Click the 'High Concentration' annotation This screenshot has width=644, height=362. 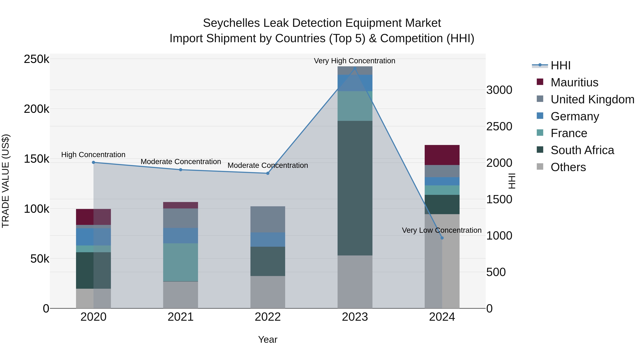click(93, 155)
